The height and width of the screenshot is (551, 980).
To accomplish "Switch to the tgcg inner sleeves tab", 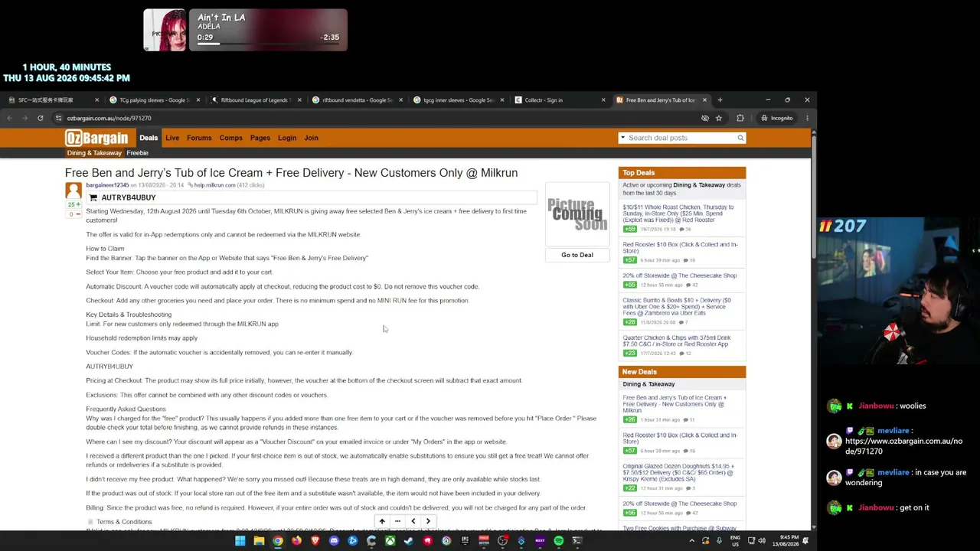I will point(459,100).
